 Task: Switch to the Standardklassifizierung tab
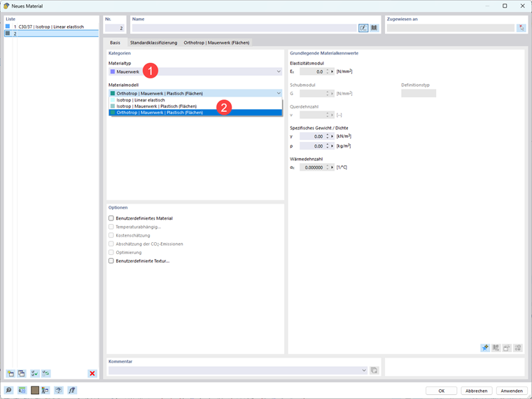tap(154, 43)
